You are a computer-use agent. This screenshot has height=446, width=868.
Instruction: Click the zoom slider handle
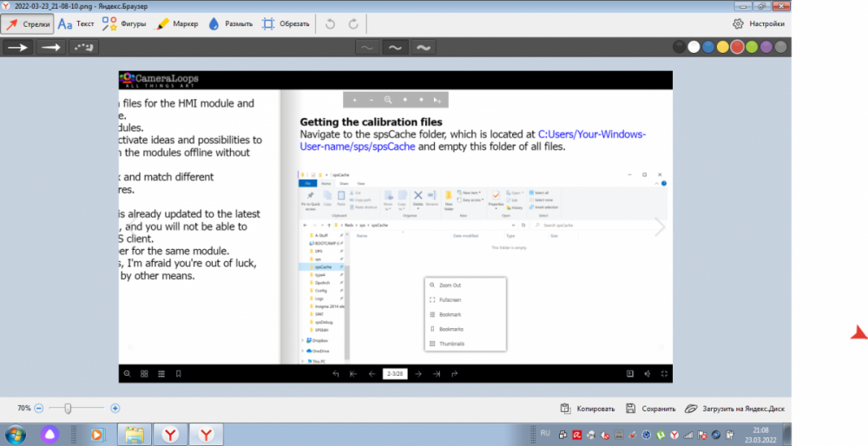(68, 408)
